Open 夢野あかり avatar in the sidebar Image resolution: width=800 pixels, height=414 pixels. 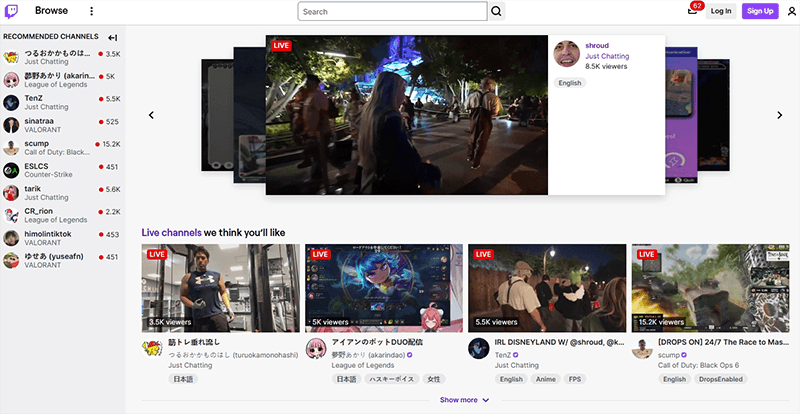[x=11, y=80]
